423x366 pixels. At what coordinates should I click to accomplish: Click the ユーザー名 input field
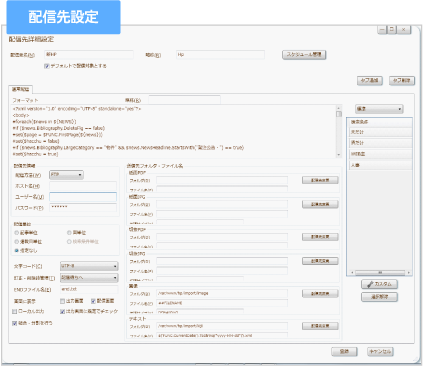click(x=83, y=197)
